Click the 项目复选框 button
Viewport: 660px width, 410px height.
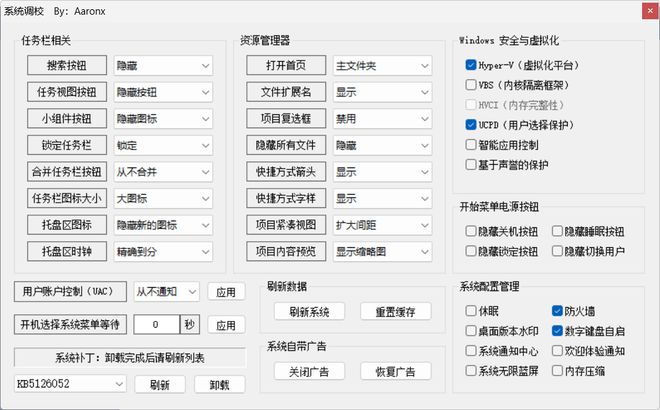286,118
